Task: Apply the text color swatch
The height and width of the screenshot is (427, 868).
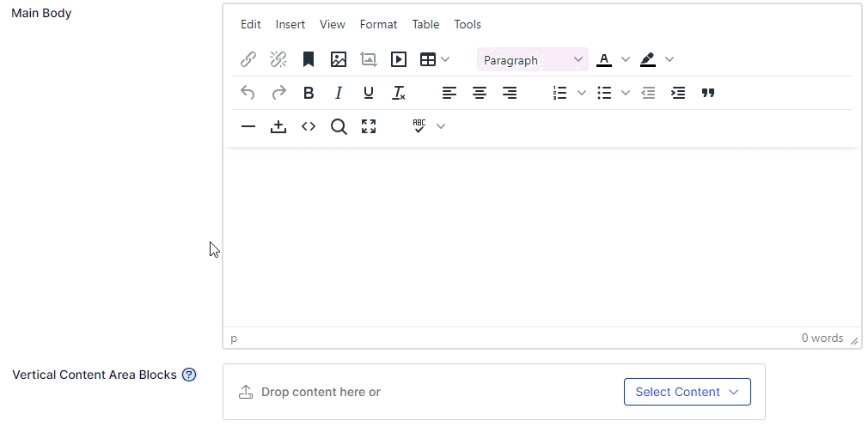Action: tap(604, 59)
